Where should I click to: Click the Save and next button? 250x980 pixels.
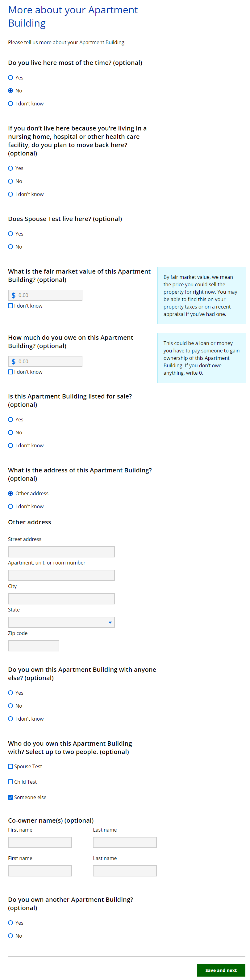tap(221, 970)
